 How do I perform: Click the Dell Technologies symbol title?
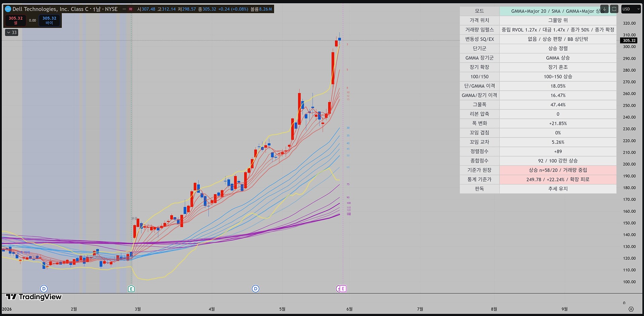[51, 9]
